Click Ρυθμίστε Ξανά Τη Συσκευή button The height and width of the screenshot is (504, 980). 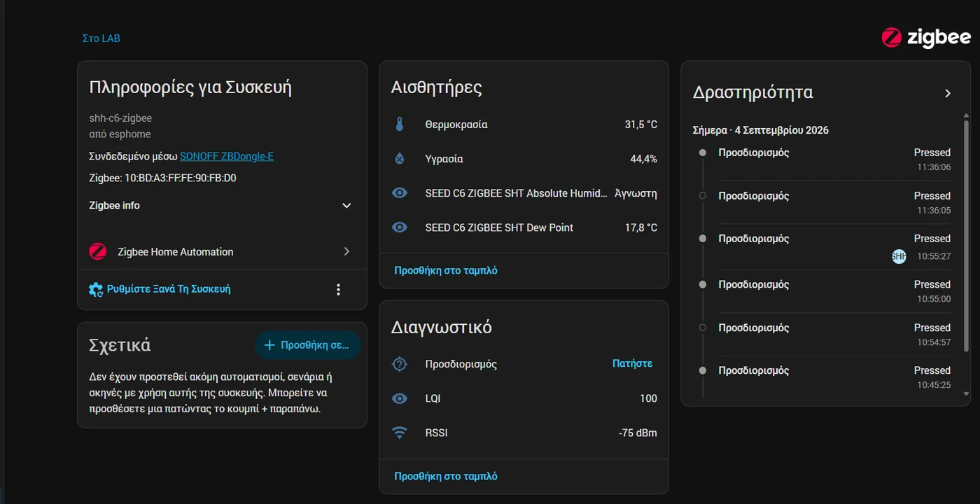160,289
